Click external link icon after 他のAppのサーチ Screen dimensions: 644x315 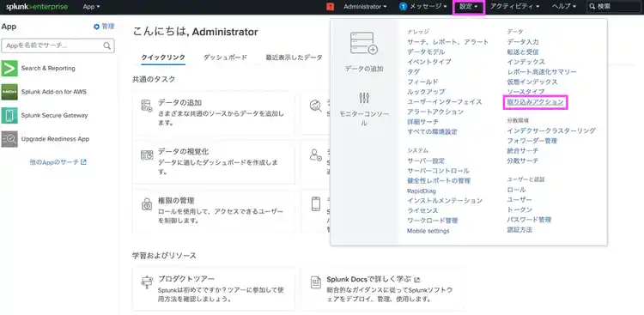pos(84,162)
